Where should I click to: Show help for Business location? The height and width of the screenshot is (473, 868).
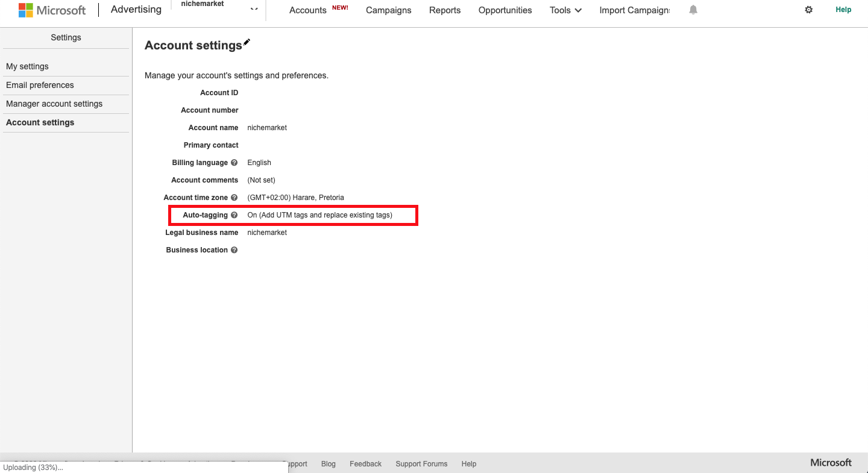tap(234, 250)
